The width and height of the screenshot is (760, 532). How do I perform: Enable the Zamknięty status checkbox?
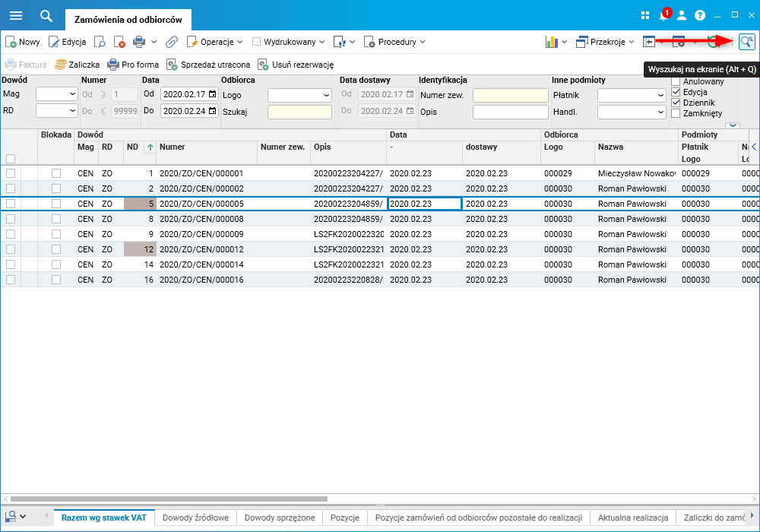point(676,113)
